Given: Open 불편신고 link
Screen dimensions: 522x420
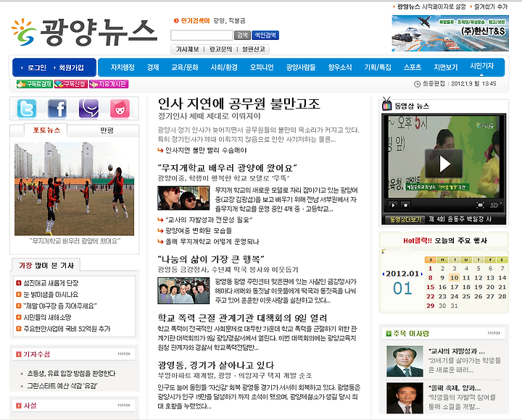Looking at the screenshot, I should coord(253,49).
